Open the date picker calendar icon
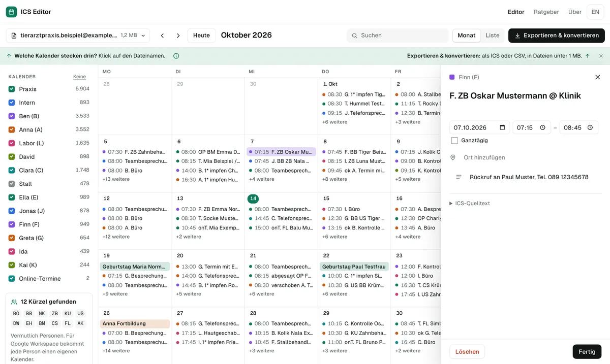Viewport: 610px width, 364px height. point(503,127)
